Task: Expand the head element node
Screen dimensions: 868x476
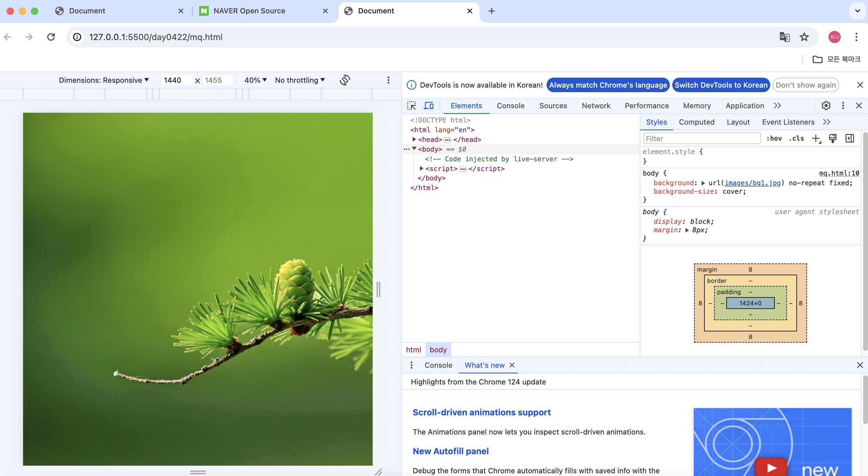Action: pos(414,139)
